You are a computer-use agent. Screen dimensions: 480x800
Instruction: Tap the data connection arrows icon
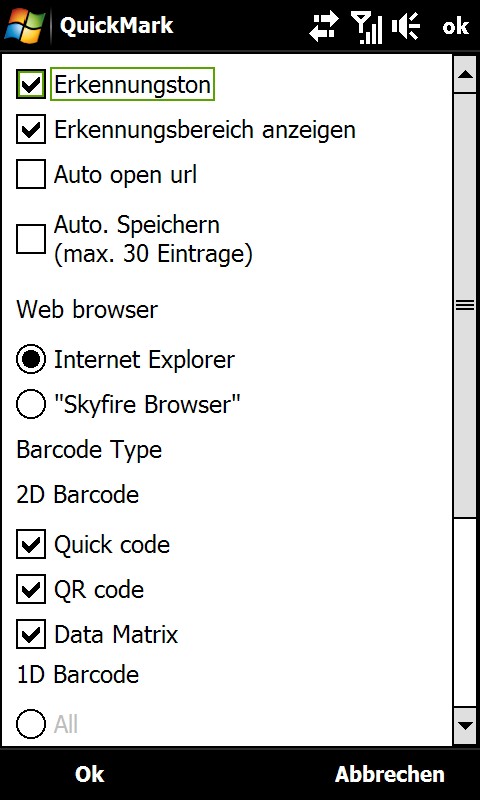click(x=324, y=26)
